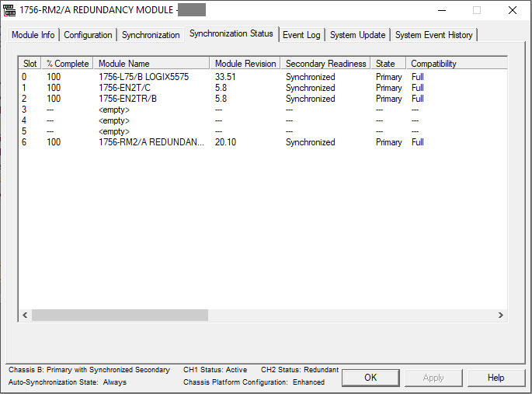The height and width of the screenshot is (394, 532).
Task: Click the Secondary Readiness column header
Action: (325, 64)
